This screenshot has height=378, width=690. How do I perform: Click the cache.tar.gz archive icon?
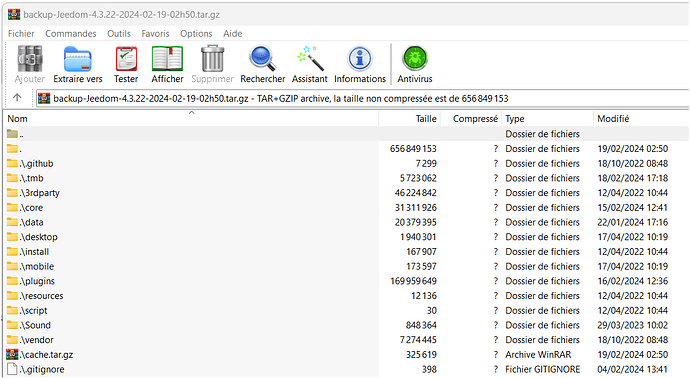(x=12, y=354)
